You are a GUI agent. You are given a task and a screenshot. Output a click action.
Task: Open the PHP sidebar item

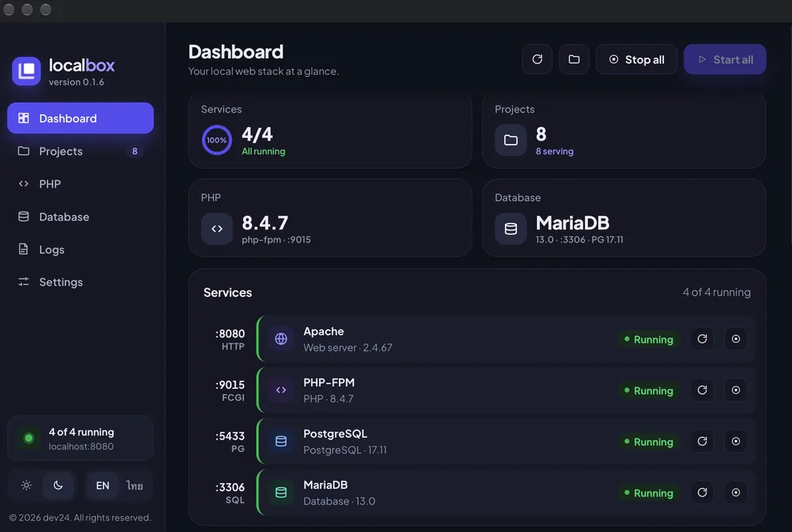80,183
